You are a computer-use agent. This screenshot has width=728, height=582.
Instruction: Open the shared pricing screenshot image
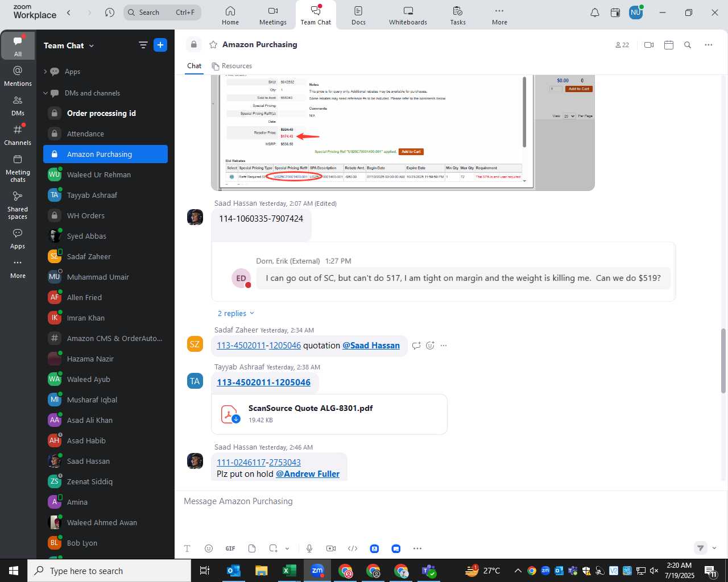click(403, 132)
